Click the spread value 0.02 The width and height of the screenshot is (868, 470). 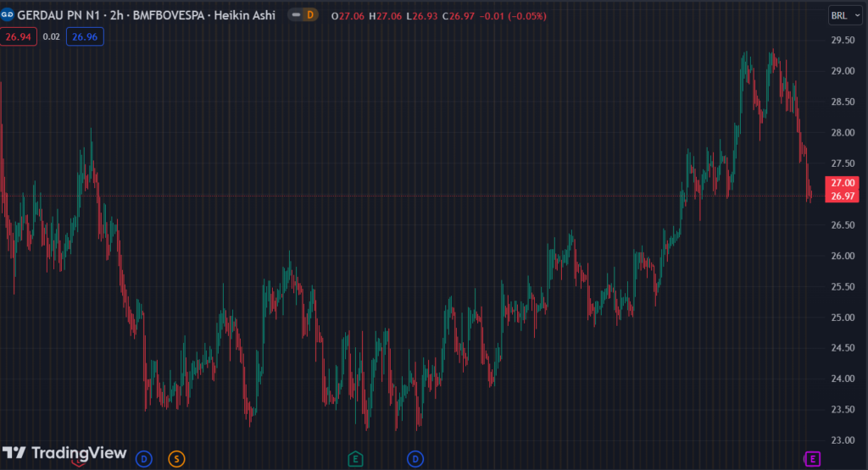point(52,37)
